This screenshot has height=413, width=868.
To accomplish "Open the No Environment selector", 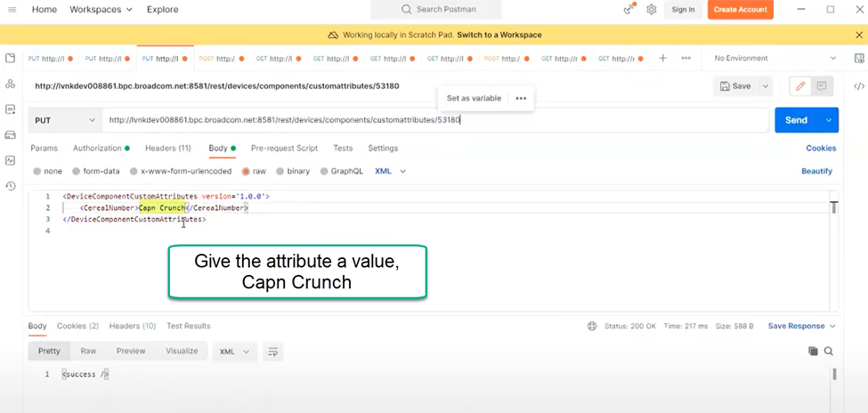I will click(775, 58).
